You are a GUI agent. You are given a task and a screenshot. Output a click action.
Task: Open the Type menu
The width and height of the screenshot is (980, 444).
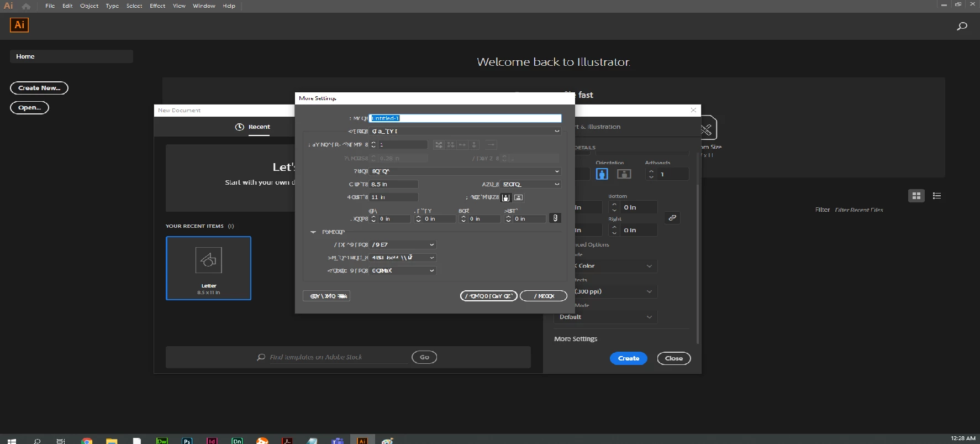pos(112,6)
